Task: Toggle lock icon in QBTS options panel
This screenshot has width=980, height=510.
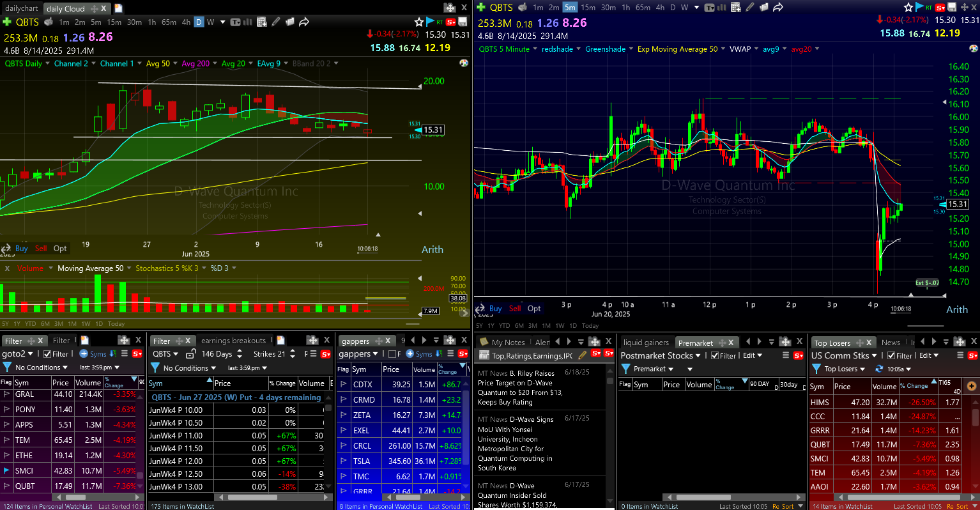Action: click(x=190, y=354)
